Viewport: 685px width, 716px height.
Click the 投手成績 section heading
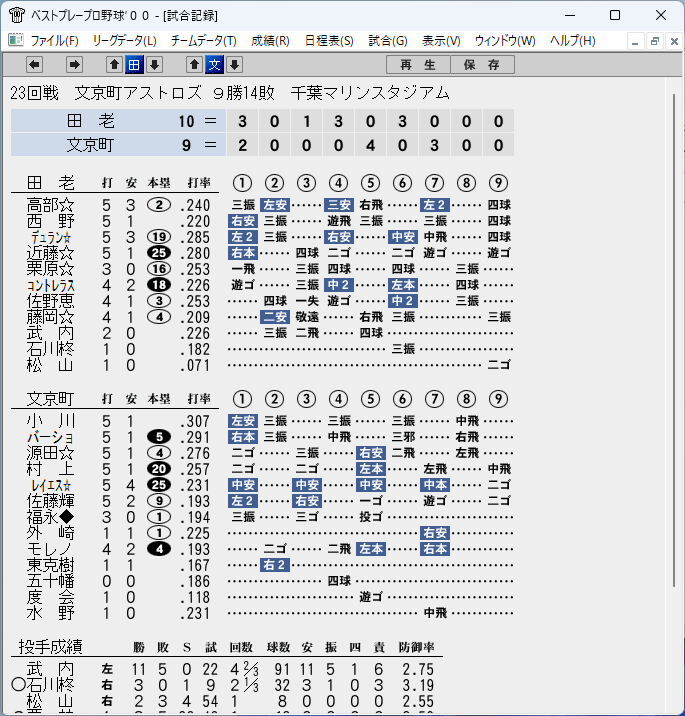click(x=50, y=647)
